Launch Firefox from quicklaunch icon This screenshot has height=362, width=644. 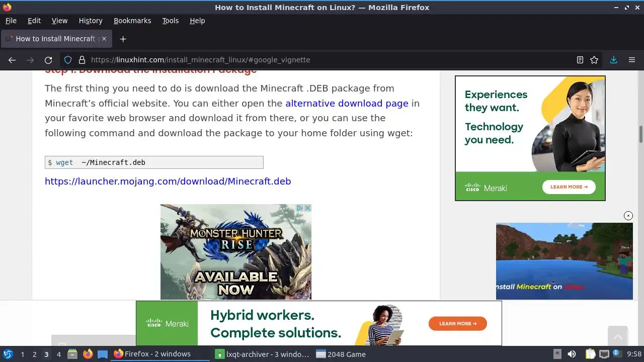(x=88, y=354)
